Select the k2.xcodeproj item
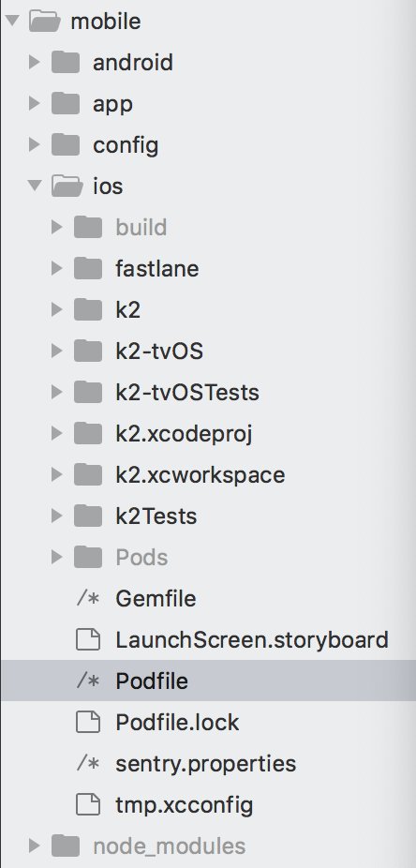The height and width of the screenshot is (868, 416). tap(184, 433)
